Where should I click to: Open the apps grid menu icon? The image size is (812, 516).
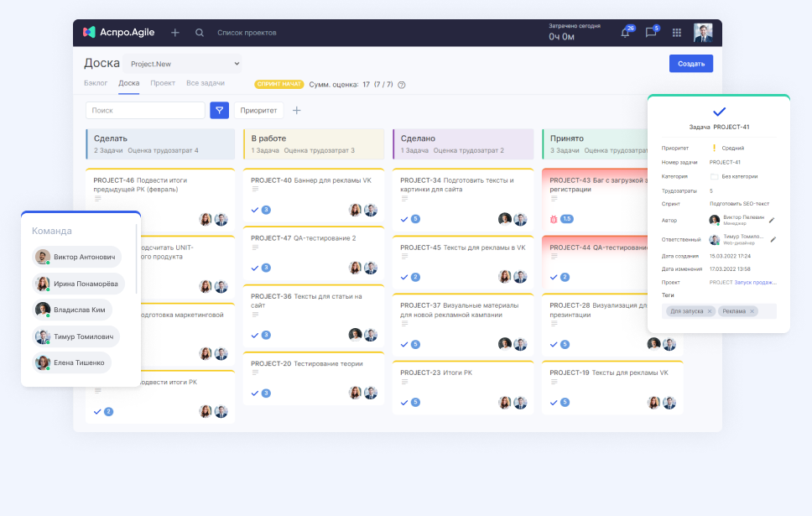pos(677,33)
